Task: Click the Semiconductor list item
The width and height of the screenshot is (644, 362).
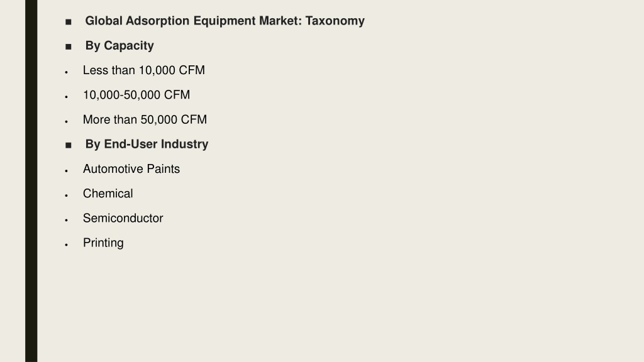Action: pyautogui.click(x=123, y=218)
